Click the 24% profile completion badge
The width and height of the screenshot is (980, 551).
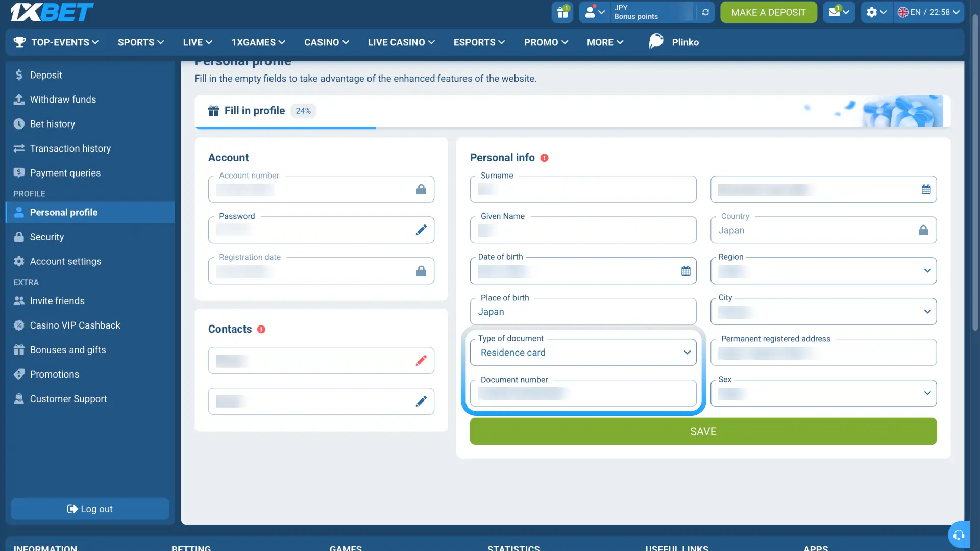pyautogui.click(x=303, y=111)
